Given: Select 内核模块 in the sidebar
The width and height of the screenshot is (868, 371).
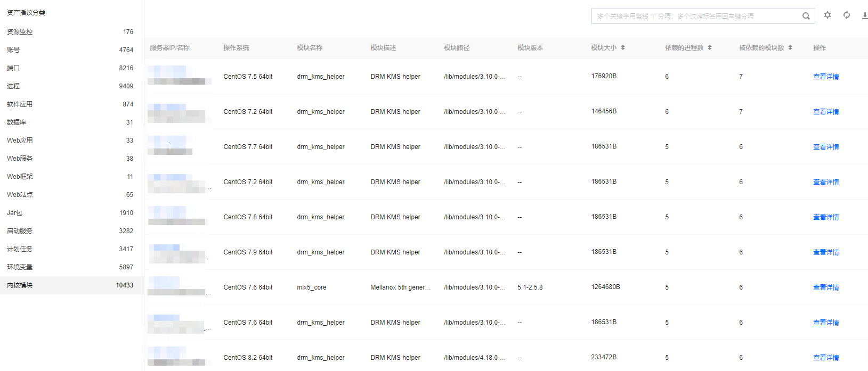Looking at the screenshot, I should [x=20, y=285].
